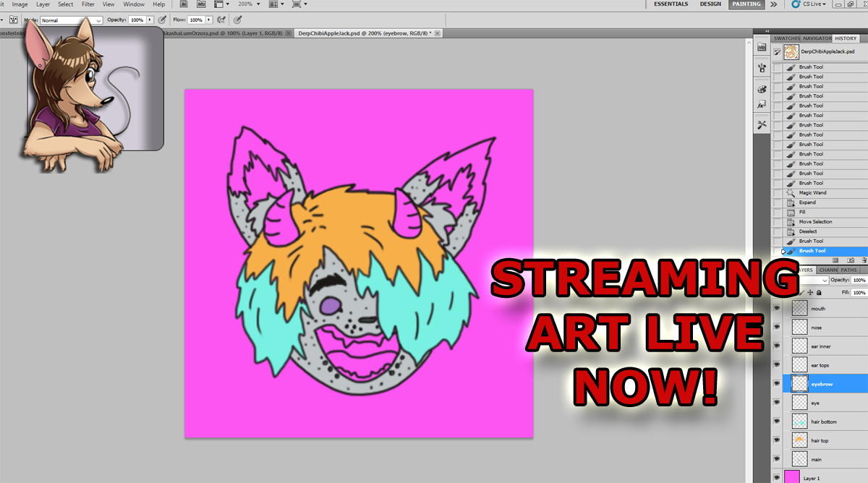Screen dimensions: 868x483
Task: Close the AkashaLumOrzora.psd document tab
Action: click(x=289, y=33)
